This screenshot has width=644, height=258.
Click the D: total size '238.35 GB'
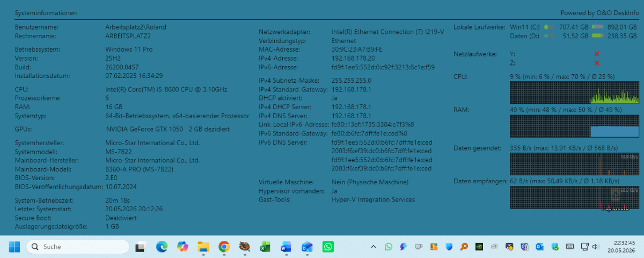[x=622, y=36]
